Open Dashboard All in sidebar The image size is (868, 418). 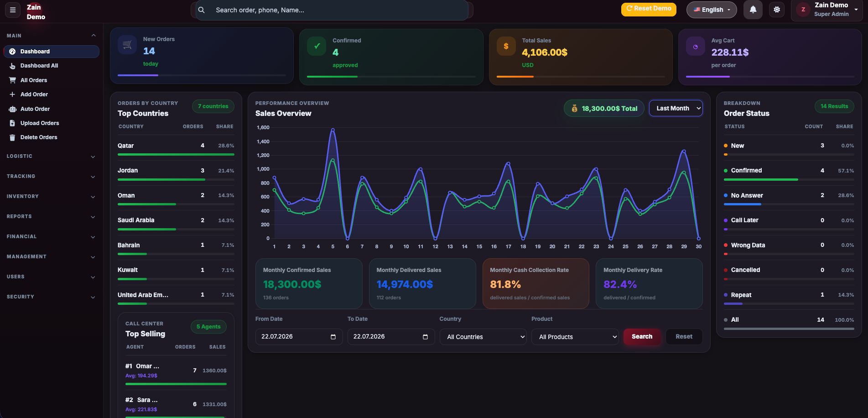coord(51,66)
